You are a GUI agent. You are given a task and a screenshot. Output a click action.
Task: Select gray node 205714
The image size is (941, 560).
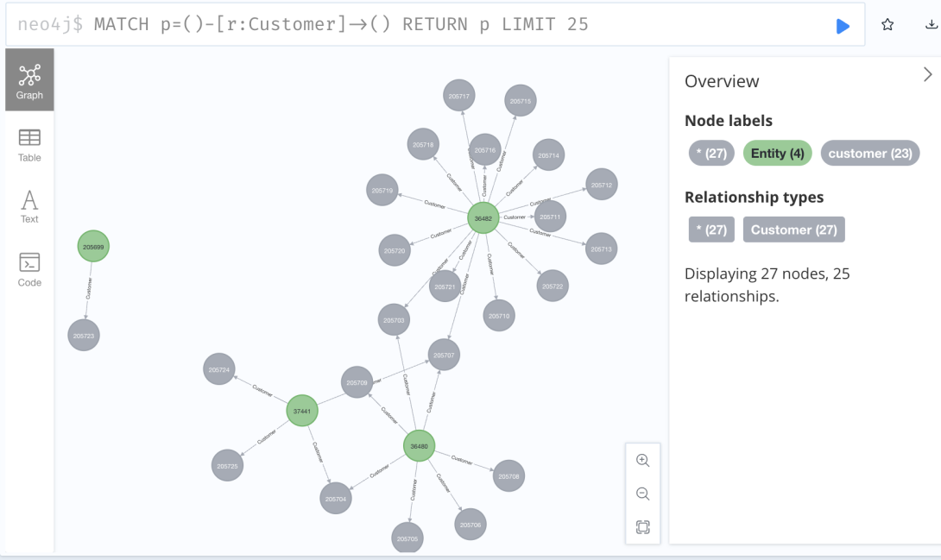tap(548, 155)
